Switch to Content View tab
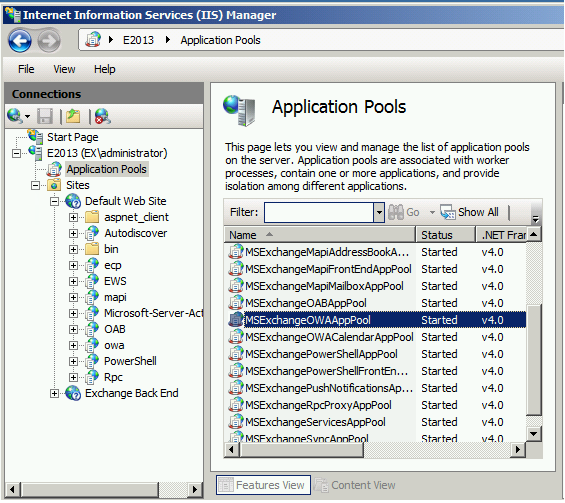This screenshot has height=503, width=565. (x=355, y=485)
